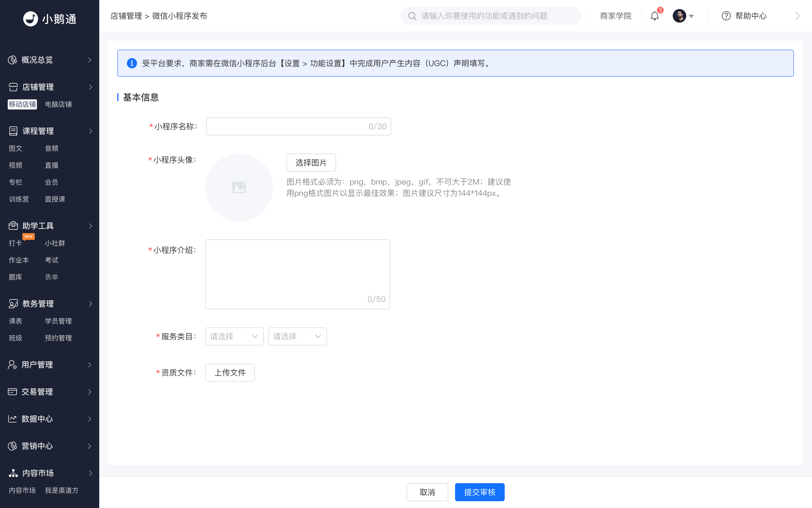Open the 小社群 menu item
This screenshot has height=508, width=812.
(x=55, y=243)
